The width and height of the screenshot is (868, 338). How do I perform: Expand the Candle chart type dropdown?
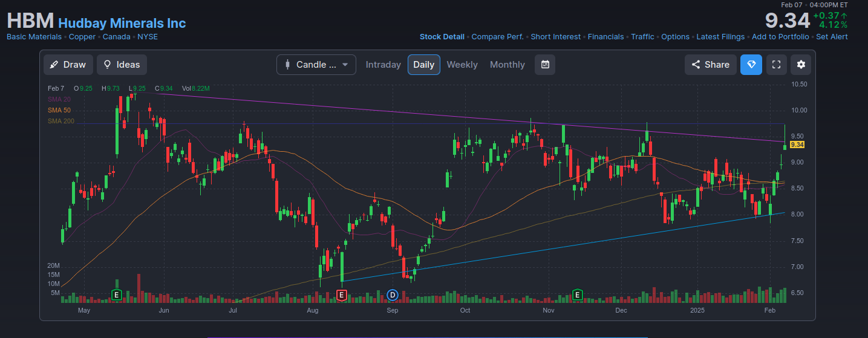click(316, 65)
